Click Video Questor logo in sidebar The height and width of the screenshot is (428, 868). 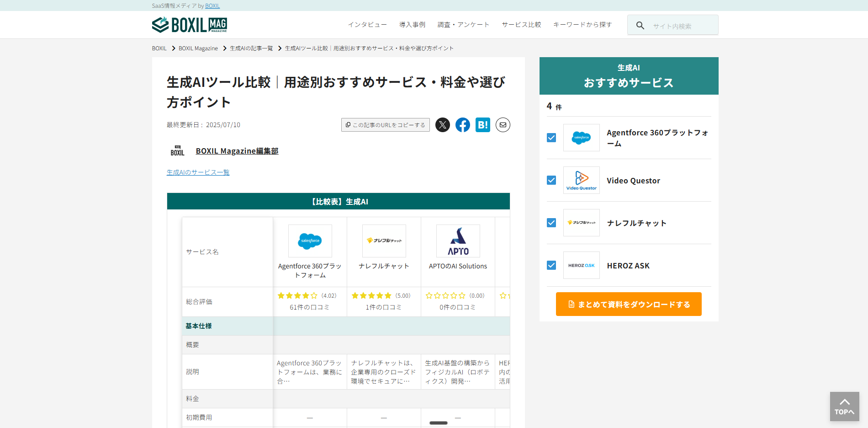[x=582, y=180]
